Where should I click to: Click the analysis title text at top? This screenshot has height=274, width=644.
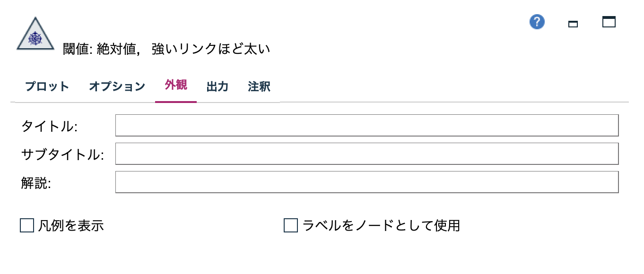[165, 47]
